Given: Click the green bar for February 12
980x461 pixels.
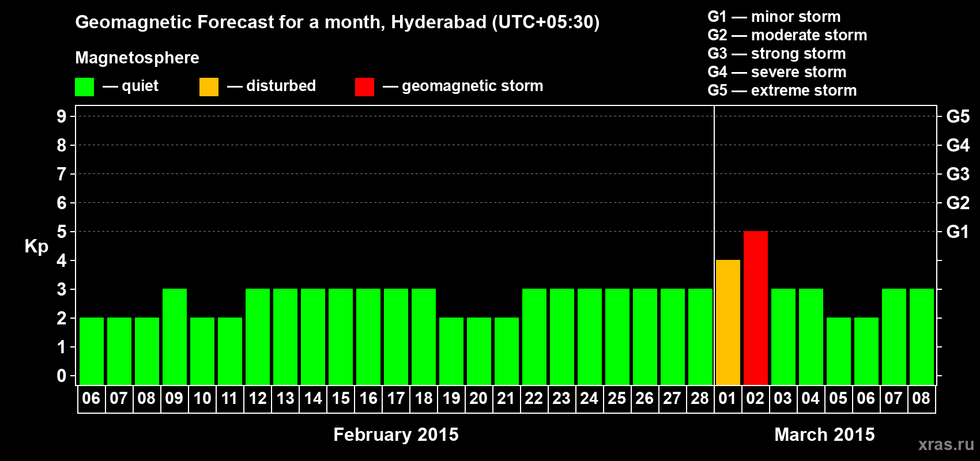Looking at the screenshot, I should 257,337.
